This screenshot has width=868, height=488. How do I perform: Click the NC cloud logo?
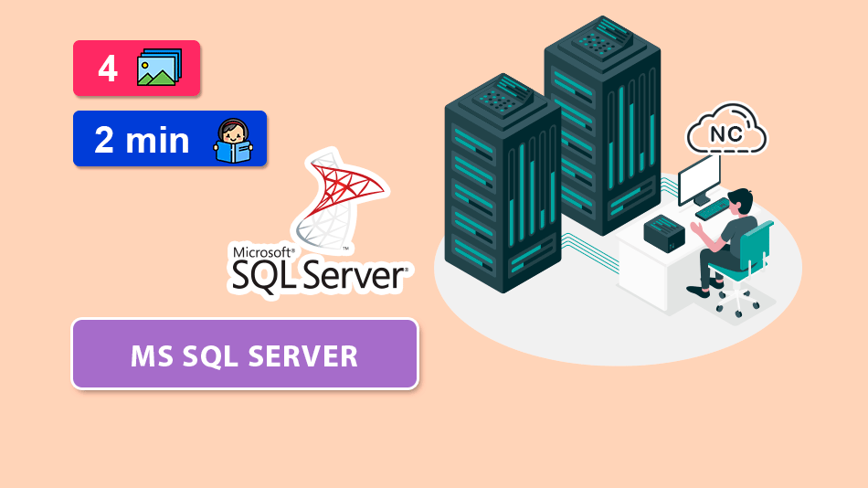[727, 130]
